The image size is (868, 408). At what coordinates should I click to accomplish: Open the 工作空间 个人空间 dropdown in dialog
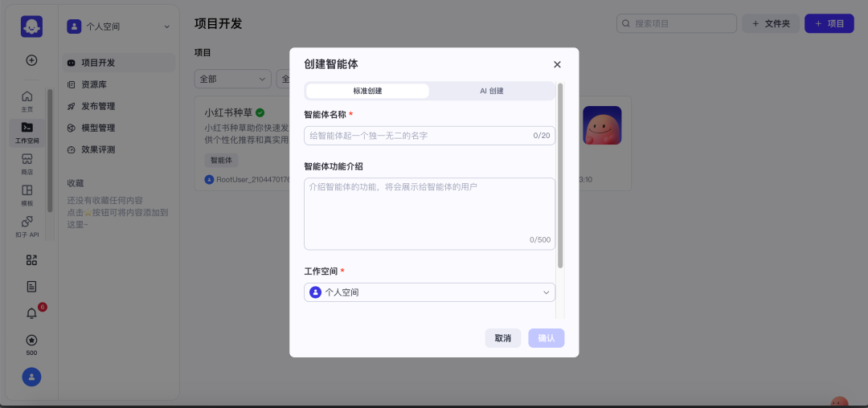(429, 292)
